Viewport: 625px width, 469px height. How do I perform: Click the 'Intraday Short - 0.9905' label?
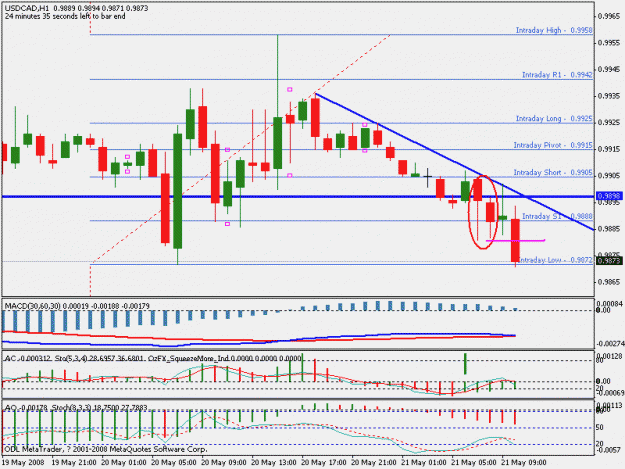552,173
